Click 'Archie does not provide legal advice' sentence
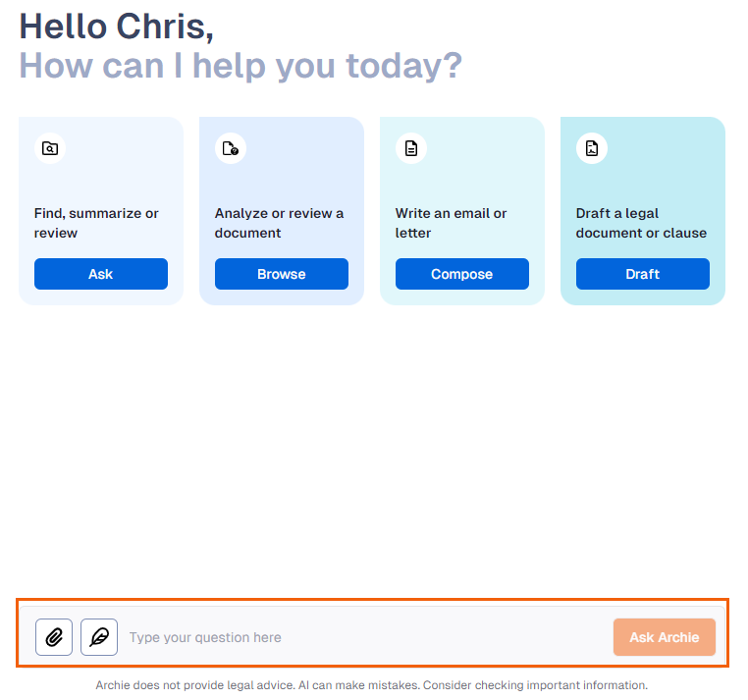Screen dimensions: 748x700 (x=195, y=685)
